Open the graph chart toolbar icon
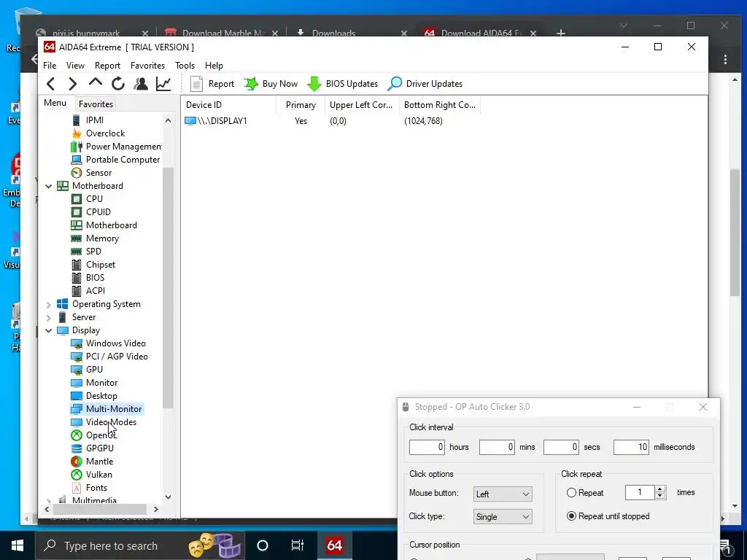Screen dimensions: 747x560 [x=163, y=84]
